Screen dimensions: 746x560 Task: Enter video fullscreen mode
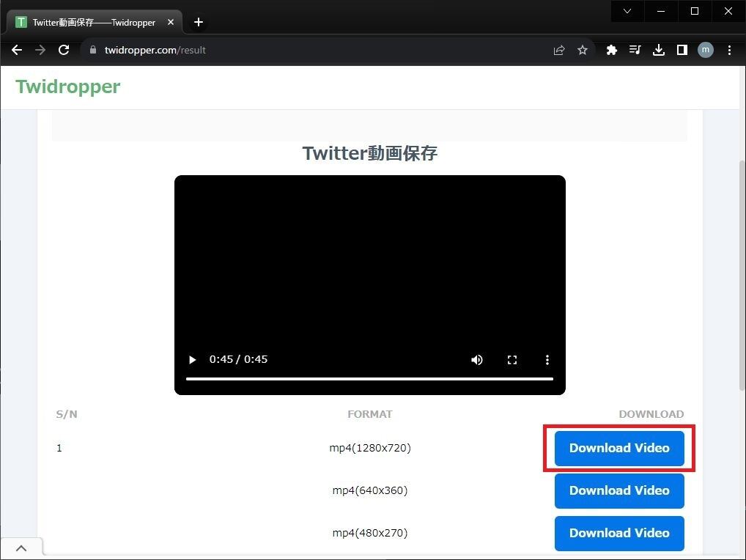tap(512, 360)
